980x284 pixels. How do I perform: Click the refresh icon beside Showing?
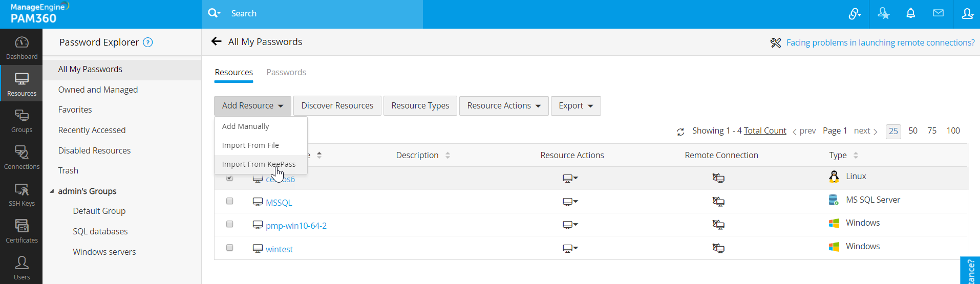click(680, 132)
